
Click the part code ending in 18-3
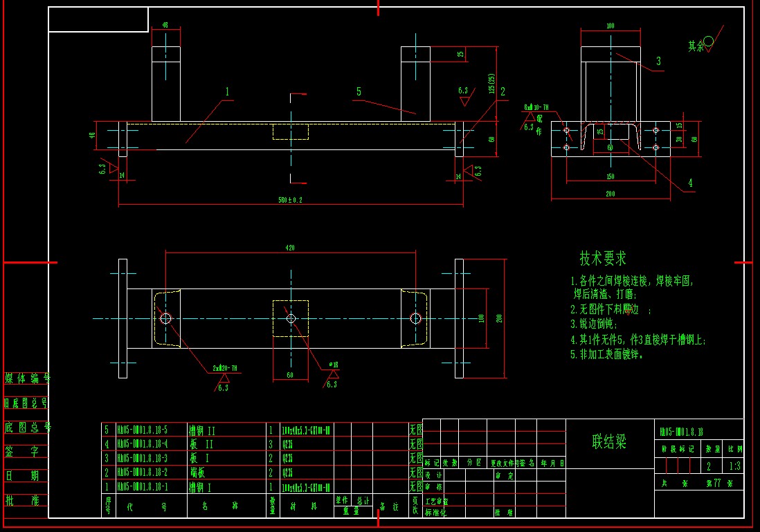coord(142,458)
